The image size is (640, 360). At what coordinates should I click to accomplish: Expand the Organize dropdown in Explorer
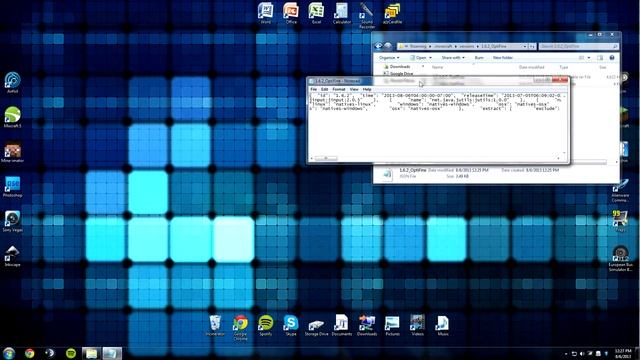tap(389, 58)
